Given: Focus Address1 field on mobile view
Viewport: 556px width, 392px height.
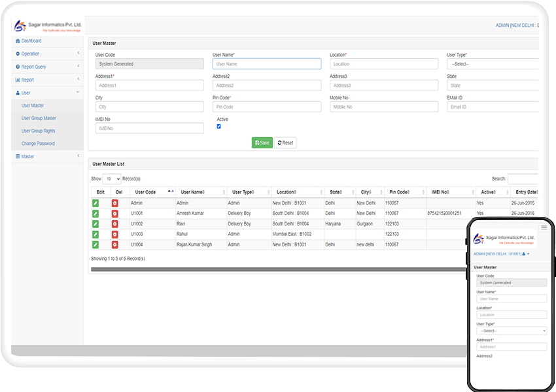Looking at the screenshot, I should (512, 347).
